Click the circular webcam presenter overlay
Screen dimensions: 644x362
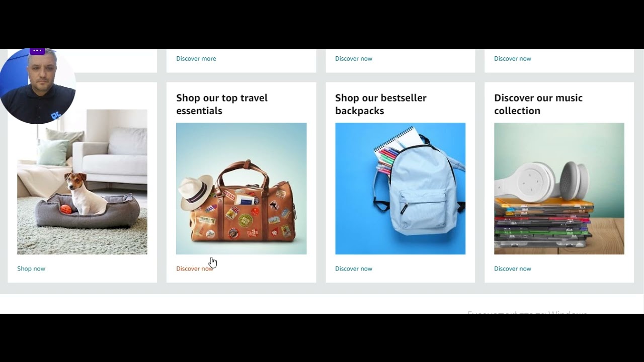[38, 86]
